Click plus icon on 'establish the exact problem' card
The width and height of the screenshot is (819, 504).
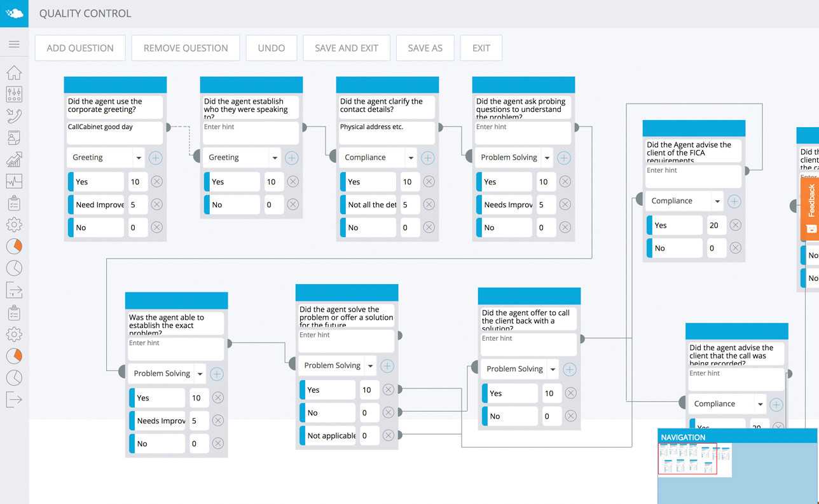[217, 374]
